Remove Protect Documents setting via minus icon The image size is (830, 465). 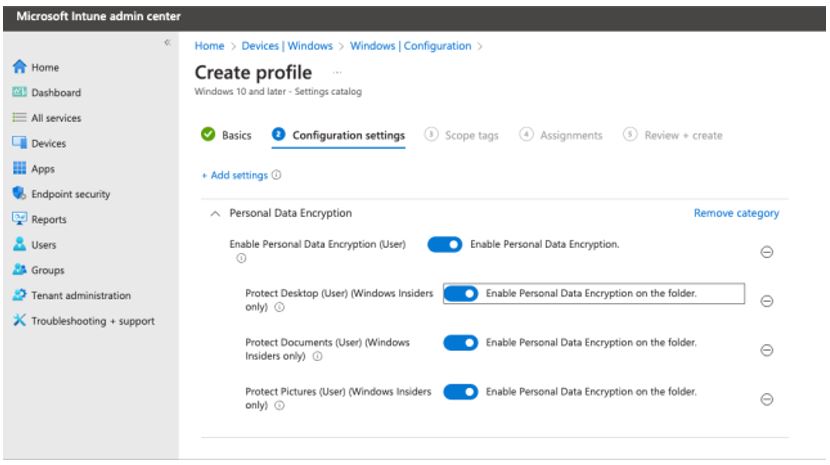click(766, 350)
